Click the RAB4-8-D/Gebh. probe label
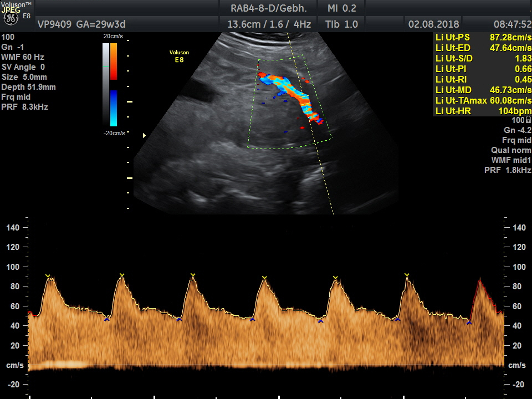Viewport: 532px width, 399px height. (269, 8)
